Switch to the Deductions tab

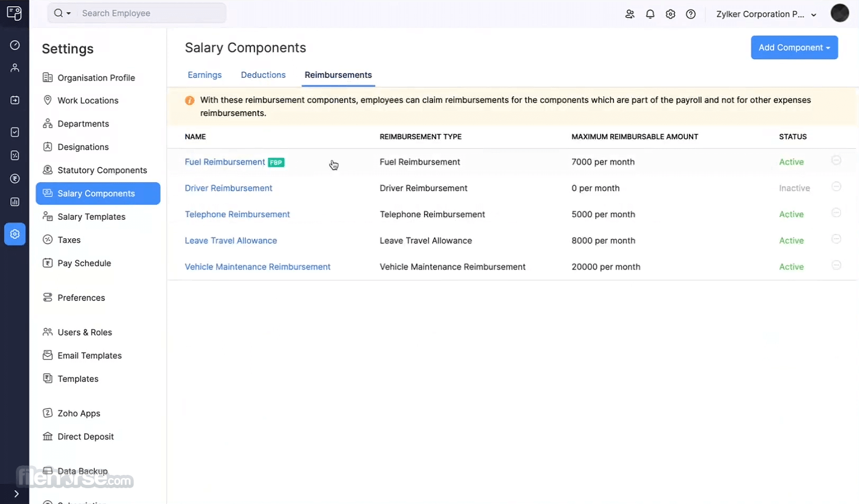pos(263,75)
